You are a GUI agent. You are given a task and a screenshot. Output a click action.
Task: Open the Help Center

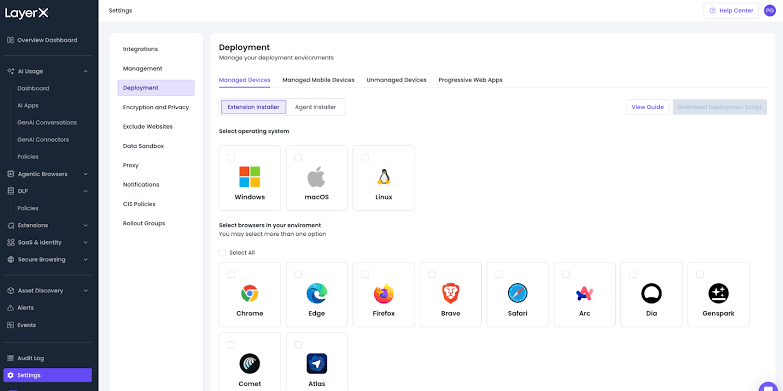[x=731, y=10]
